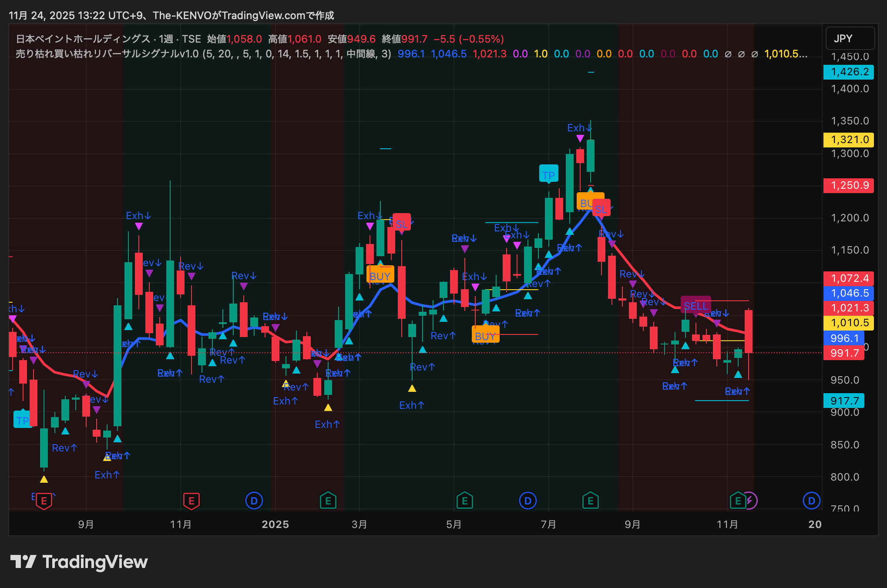Click the blue 1,046.5 price label
Image resolution: width=887 pixels, height=588 pixels.
(x=849, y=293)
